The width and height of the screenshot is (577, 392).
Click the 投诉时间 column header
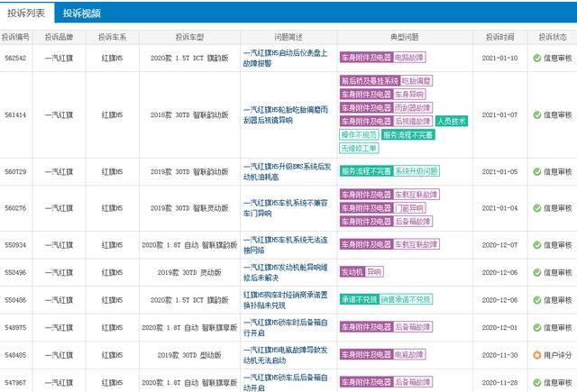(x=499, y=37)
